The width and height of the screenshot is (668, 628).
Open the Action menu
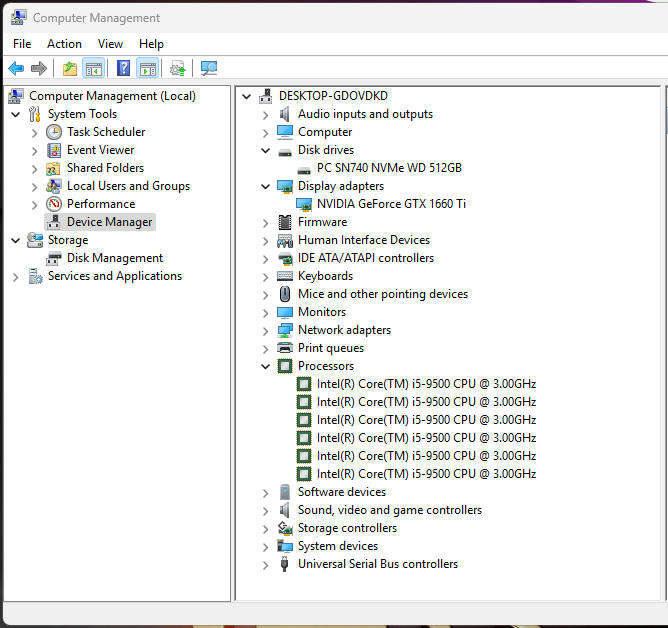click(x=64, y=44)
